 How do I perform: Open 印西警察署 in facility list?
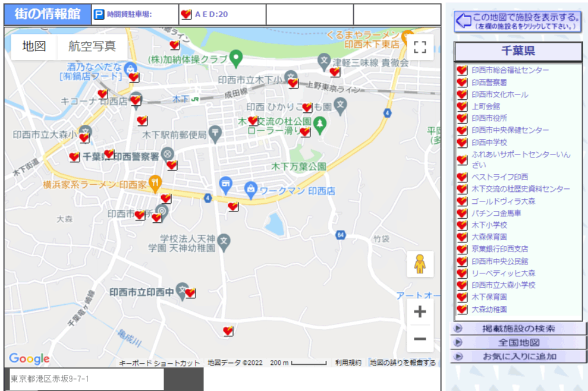pos(489,82)
